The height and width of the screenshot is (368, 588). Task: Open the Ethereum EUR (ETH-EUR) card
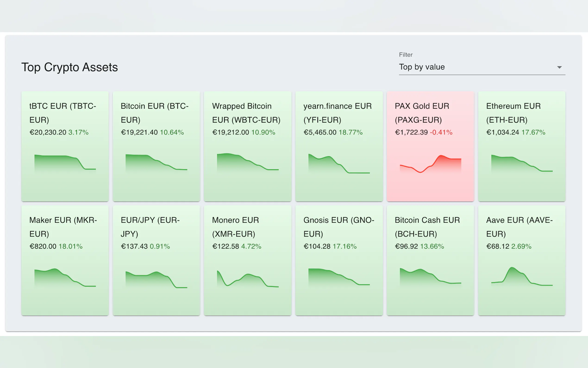[522, 146]
